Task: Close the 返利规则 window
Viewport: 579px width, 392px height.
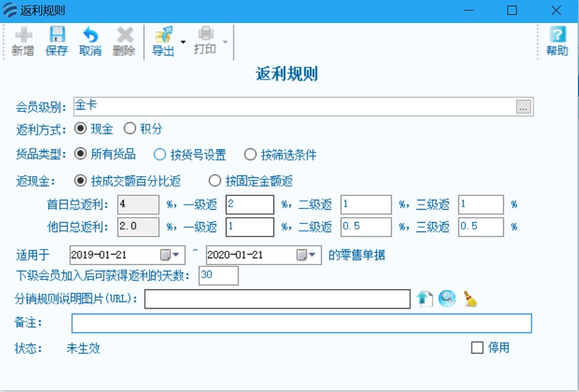Action: (556, 11)
